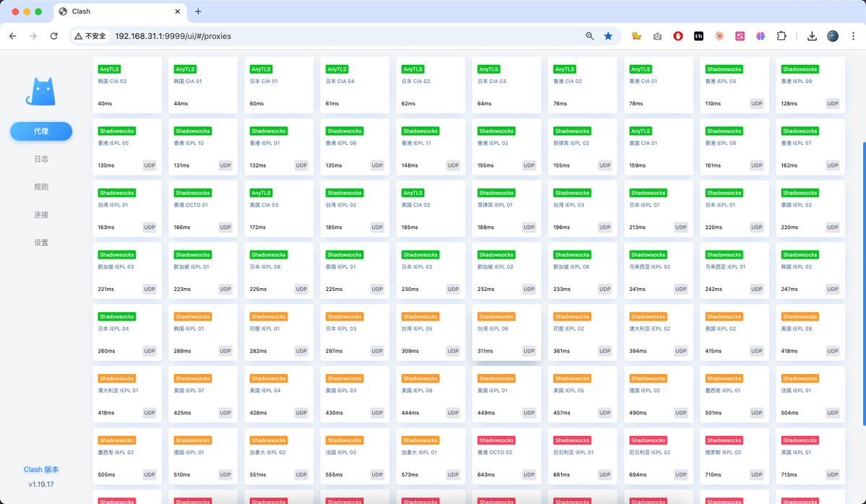Viewport: 866px width, 504px height.
Task: Reload the current page
Action: [53, 36]
